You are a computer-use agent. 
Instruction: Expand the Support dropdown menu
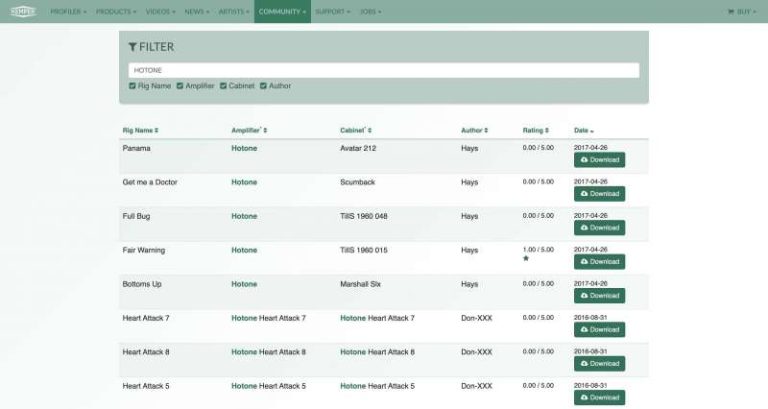[332, 12]
